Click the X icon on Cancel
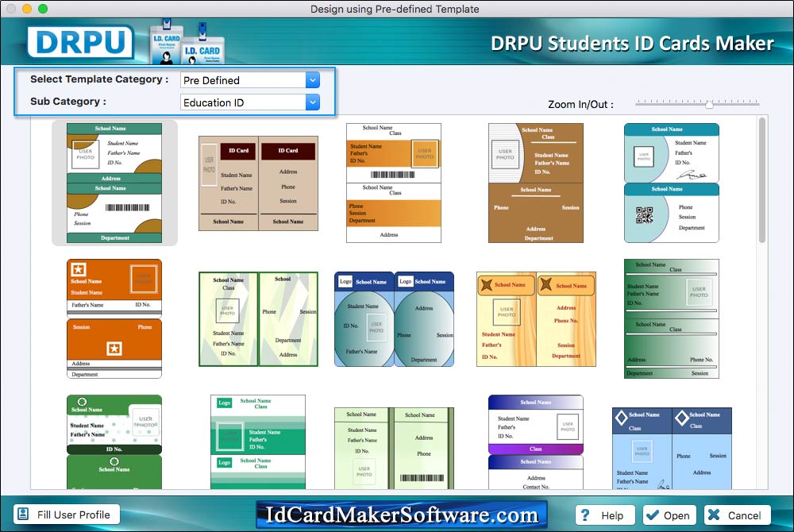The image size is (794, 532). [714, 515]
